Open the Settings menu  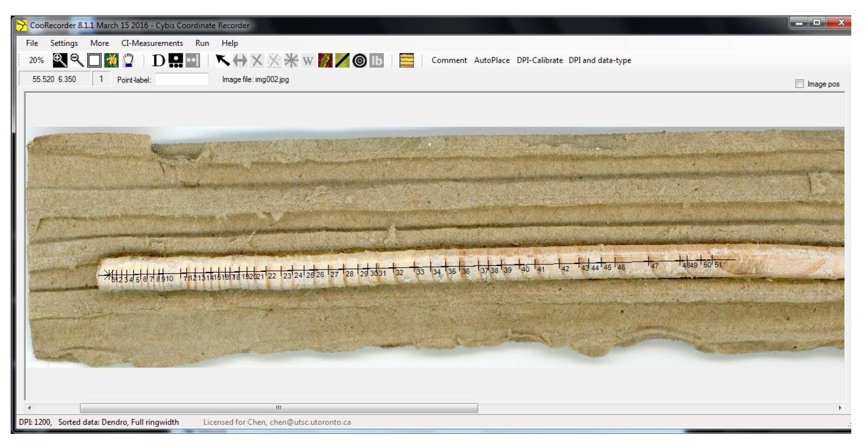pos(64,43)
